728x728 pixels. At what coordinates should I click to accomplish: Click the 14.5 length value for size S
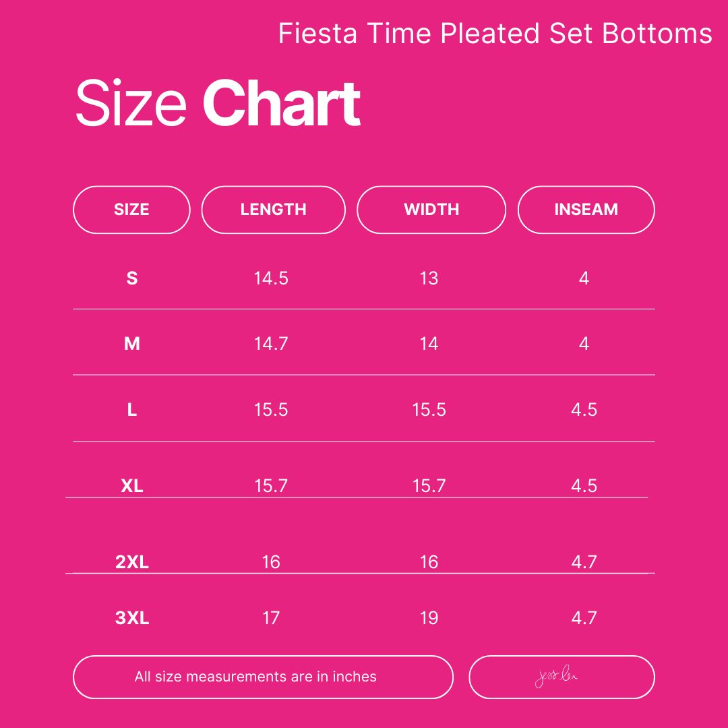coord(271,278)
